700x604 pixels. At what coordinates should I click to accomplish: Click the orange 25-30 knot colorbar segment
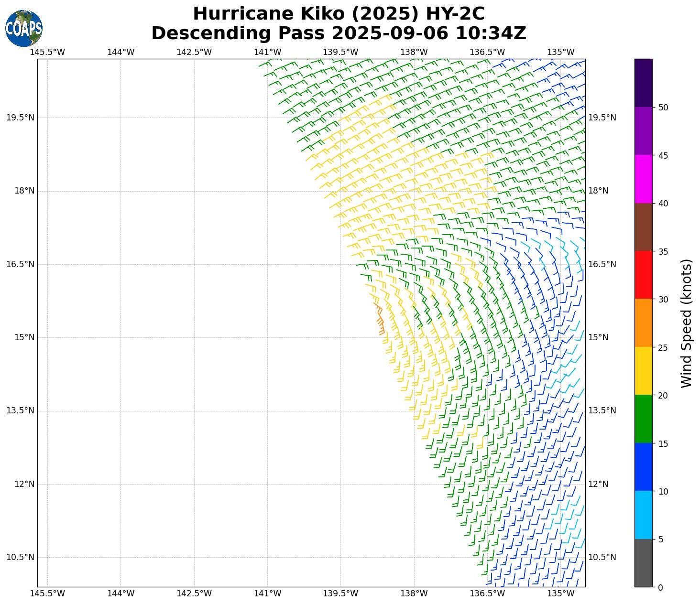[x=643, y=323]
